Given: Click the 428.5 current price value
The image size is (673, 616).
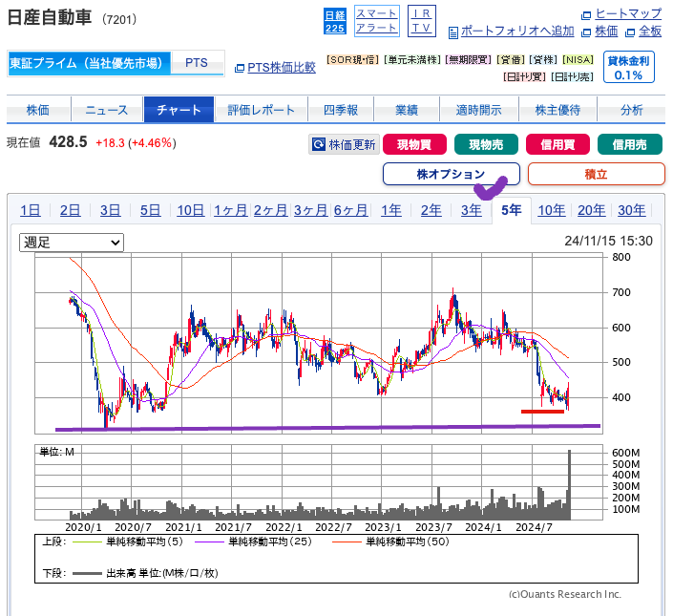Looking at the screenshot, I should [x=68, y=142].
